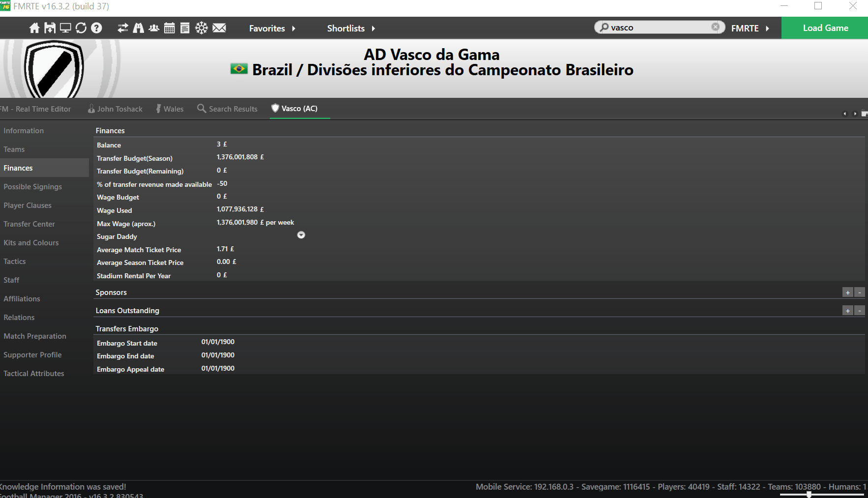Image resolution: width=868 pixels, height=498 pixels.
Task: Open the envelope mail icon
Action: [219, 28]
